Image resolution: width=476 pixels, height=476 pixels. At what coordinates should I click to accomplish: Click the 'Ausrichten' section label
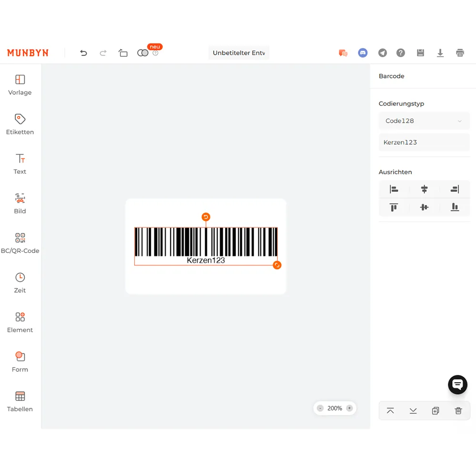(x=395, y=172)
